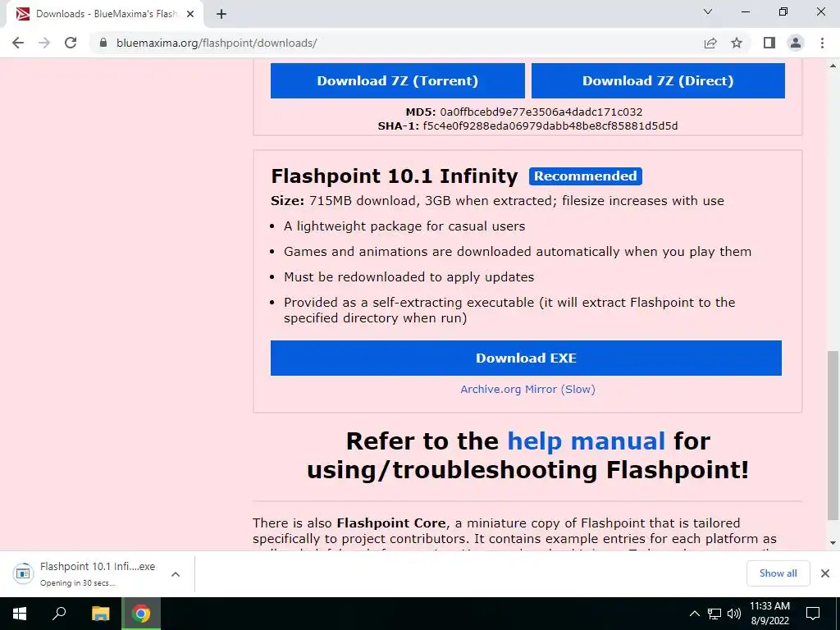Open network status tray icon
840x630 pixels.
(x=714, y=614)
